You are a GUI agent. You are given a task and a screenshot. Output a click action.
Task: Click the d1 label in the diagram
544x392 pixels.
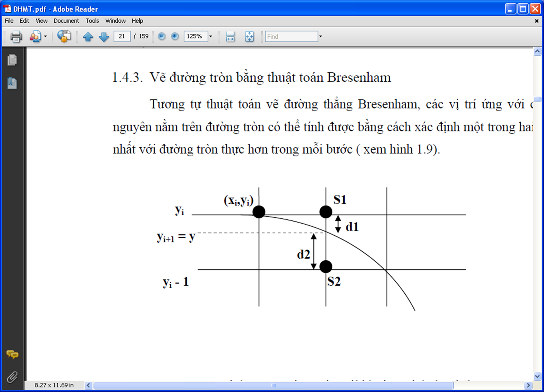352,227
